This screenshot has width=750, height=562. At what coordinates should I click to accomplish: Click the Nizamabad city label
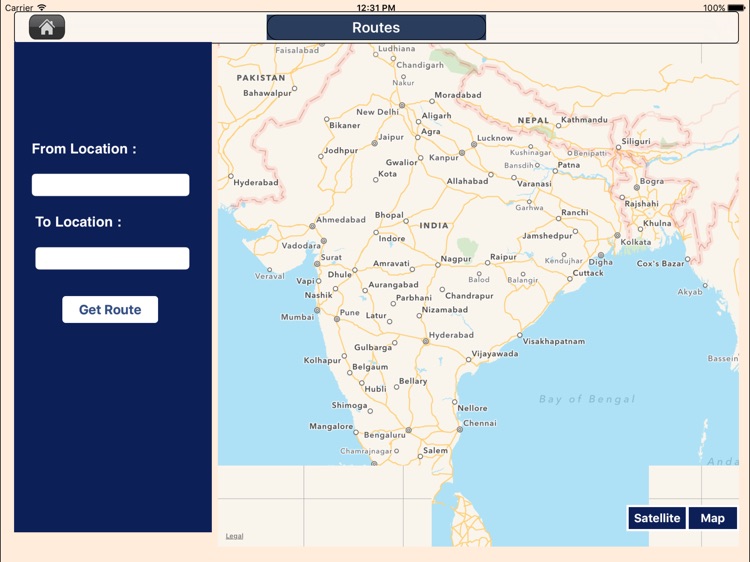pos(445,310)
